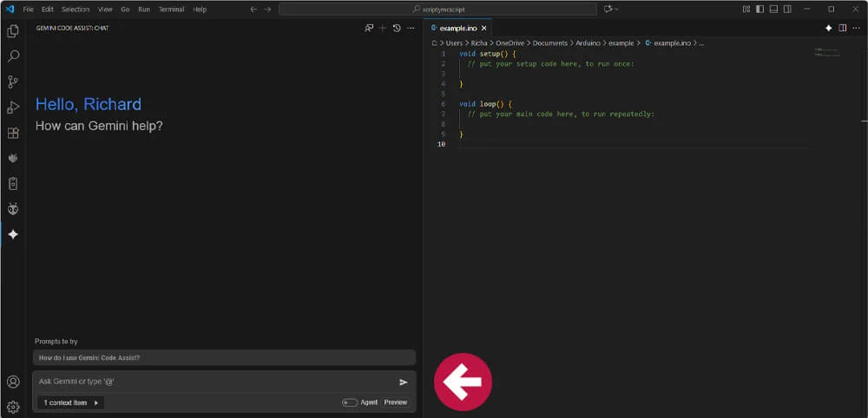Click the Arduino breadcrumb segment
The width and height of the screenshot is (868, 418).
tap(588, 43)
